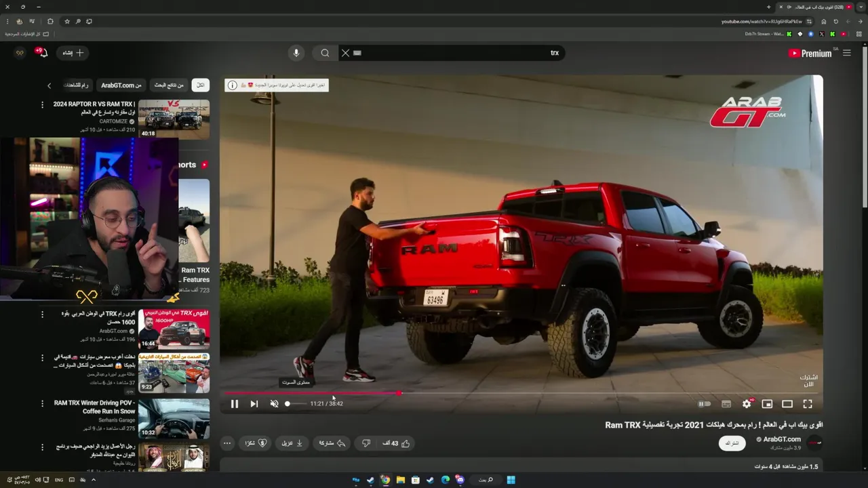Open Chrome from the taskbar

tap(385, 480)
